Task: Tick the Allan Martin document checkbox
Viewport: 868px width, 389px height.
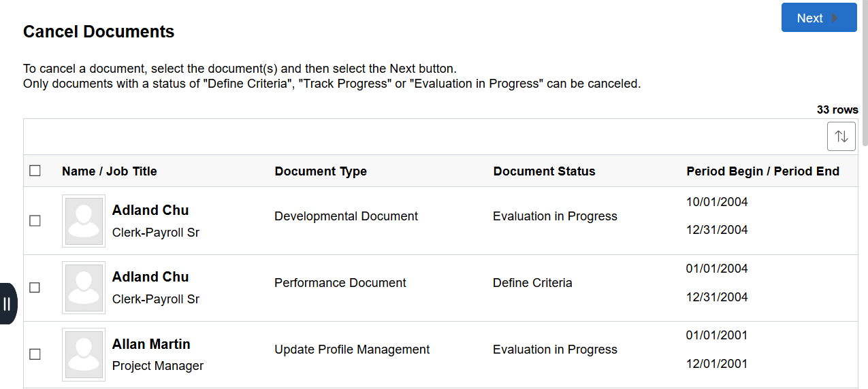Action: coord(35,354)
